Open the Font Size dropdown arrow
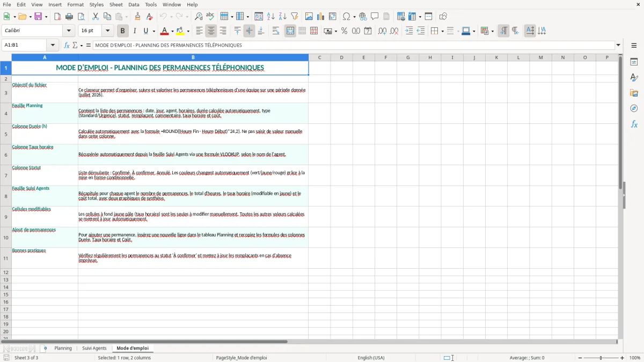The width and height of the screenshot is (644, 362). [x=108, y=31]
